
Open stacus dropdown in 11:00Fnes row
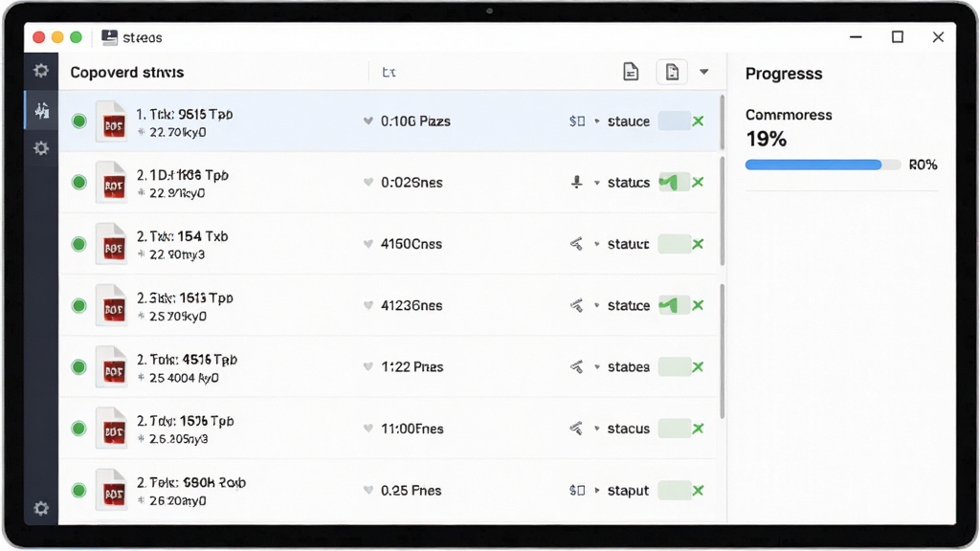click(597, 429)
